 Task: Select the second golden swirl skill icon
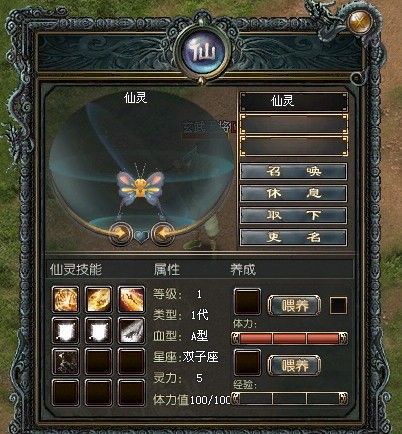pos(98,299)
